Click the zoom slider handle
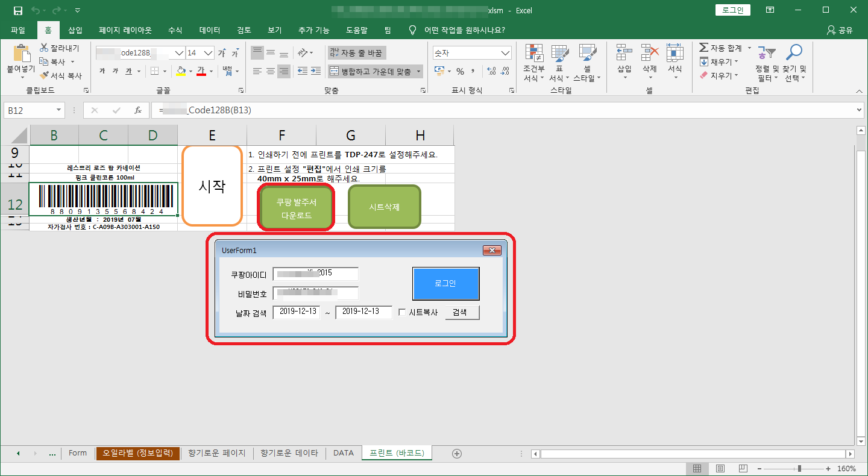 pos(799,469)
